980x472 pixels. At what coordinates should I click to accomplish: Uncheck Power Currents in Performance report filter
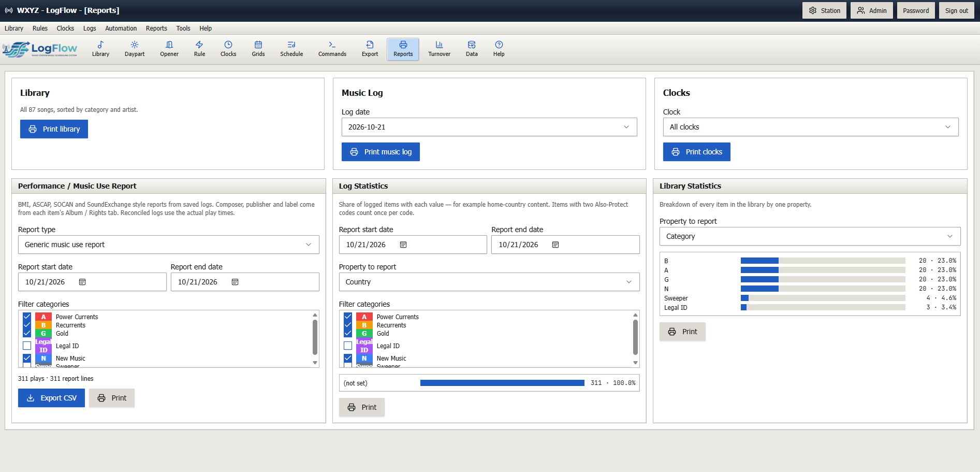(x=27, y=317)
